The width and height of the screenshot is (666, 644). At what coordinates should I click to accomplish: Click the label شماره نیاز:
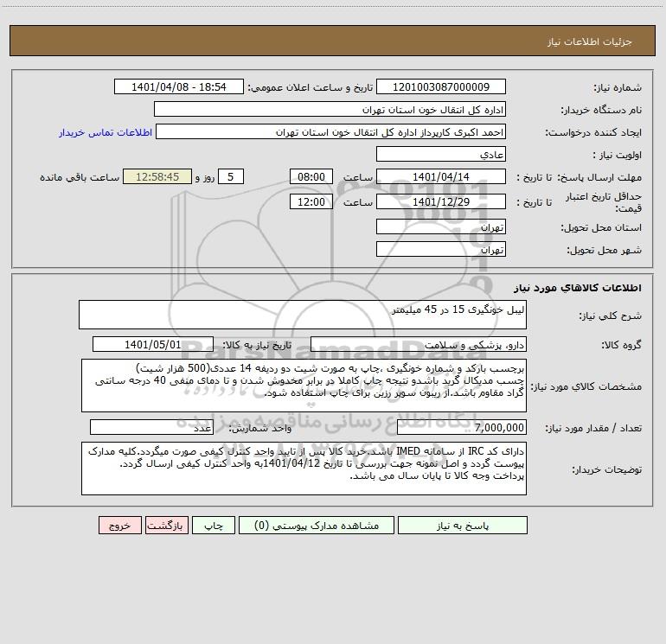618,88
